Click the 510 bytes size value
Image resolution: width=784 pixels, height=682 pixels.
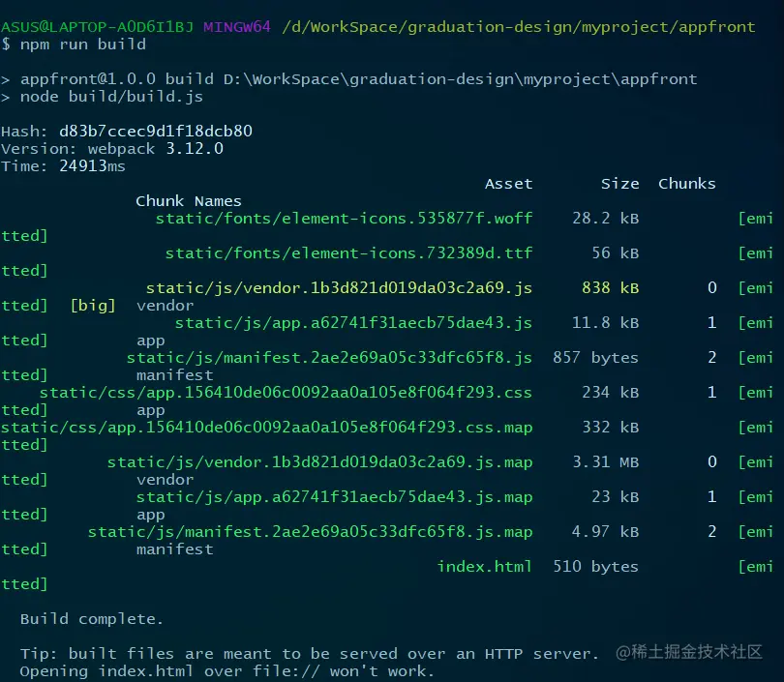(596, 567)
